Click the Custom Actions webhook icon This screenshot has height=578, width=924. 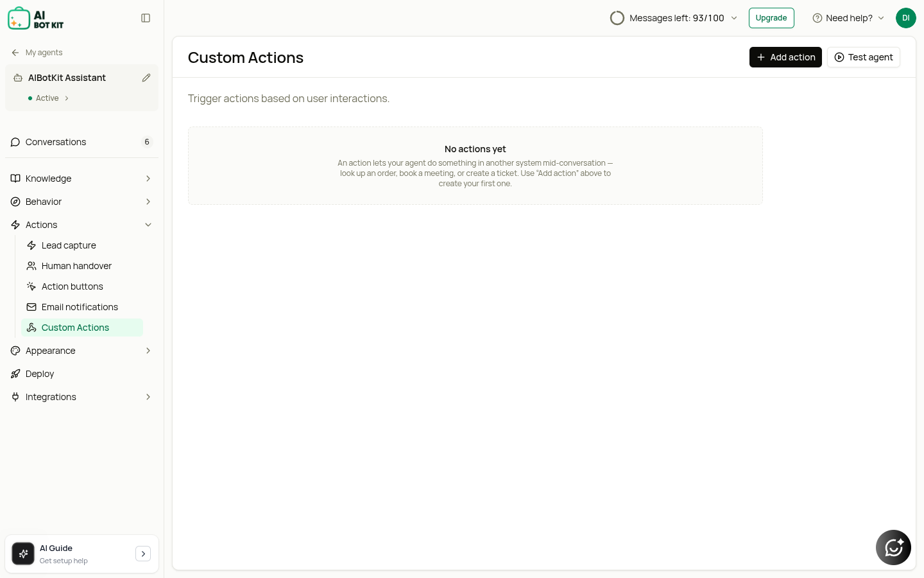tap(31, 328)
